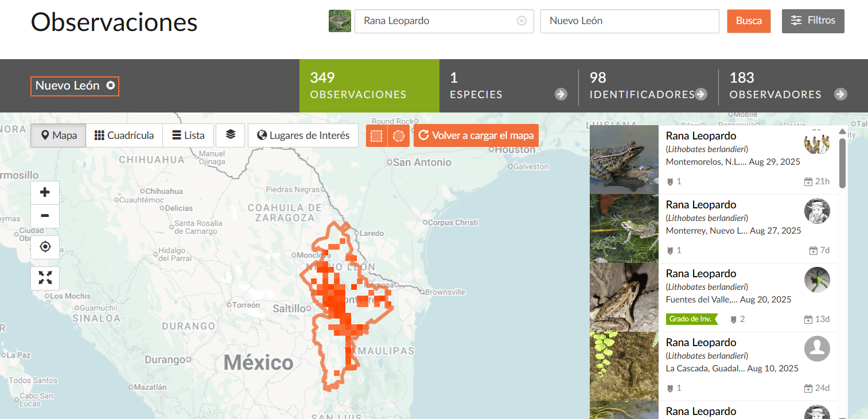Open the map layers stack icon
Image resolution: width=868 pixels, height=419 pixels.
point(230,135)
